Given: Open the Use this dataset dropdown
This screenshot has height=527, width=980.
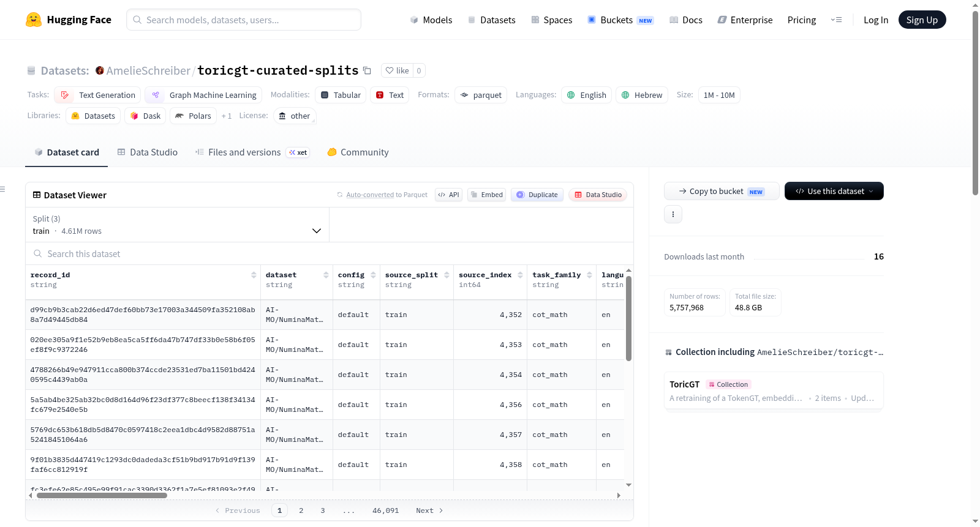Looking at the screenshot, I should (x=834, y=191).
